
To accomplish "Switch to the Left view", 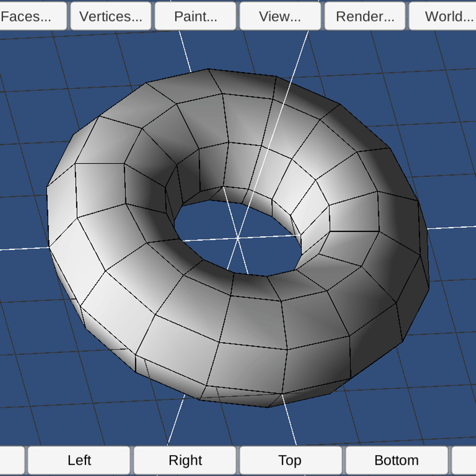I will click(80, 460).
